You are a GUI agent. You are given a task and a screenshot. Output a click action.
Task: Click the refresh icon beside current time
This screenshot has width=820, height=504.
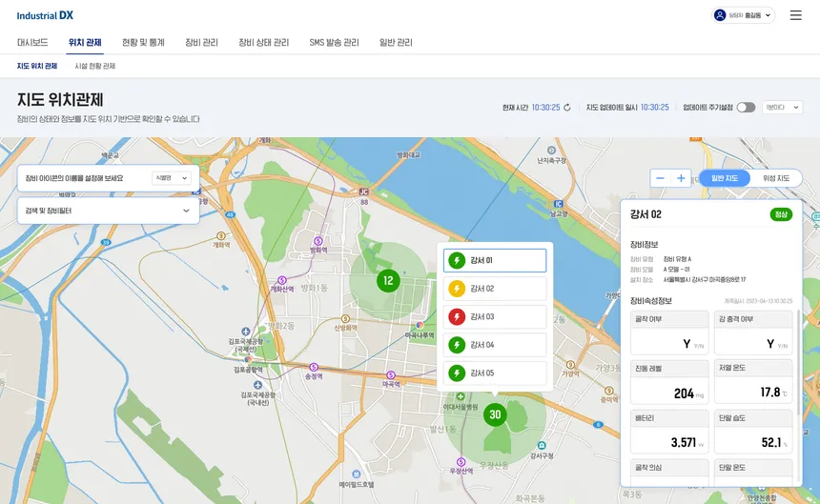click(567, 107)
